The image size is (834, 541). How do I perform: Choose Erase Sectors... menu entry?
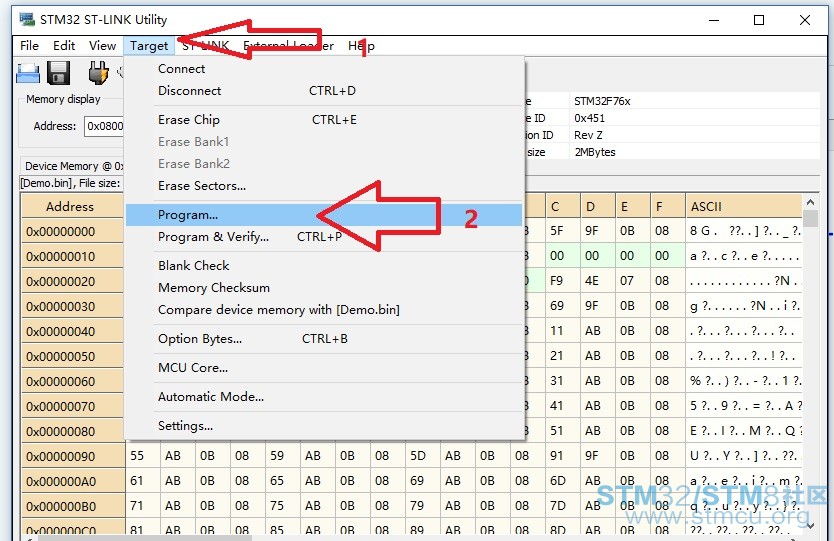point(202,186)
